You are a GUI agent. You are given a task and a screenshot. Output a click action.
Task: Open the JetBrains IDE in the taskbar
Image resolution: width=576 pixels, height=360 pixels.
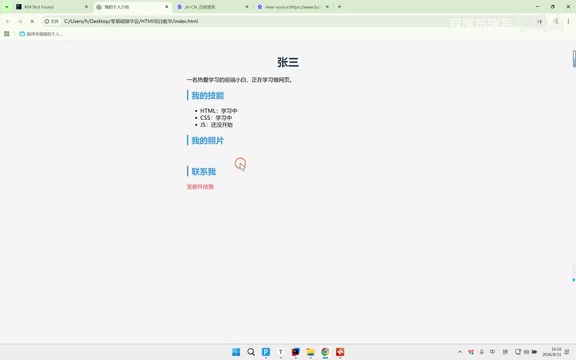pyautogui.click(x=296, y=352)
